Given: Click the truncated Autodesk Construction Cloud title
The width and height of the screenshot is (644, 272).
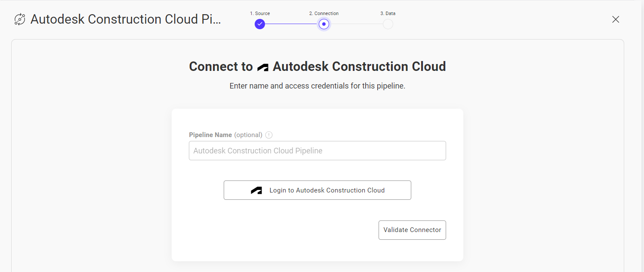Looking at the screenshot, I should pyautogui.click(x=126, y=19).
